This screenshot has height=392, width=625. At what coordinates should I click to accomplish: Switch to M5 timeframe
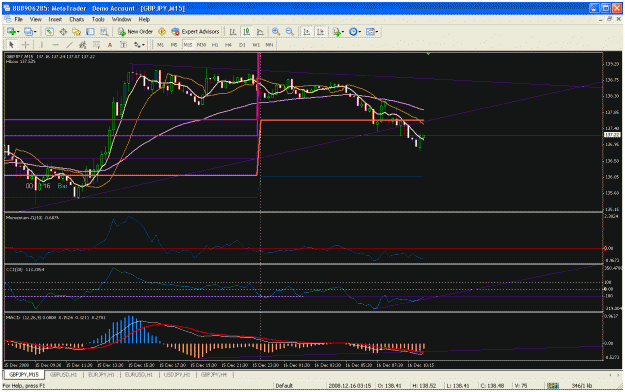click(174, 45)
